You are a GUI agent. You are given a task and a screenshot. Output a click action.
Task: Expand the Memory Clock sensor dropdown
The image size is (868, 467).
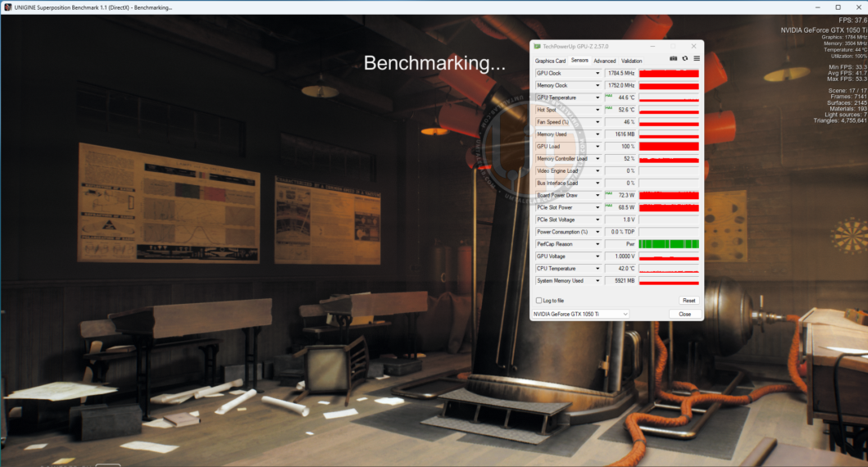[598, 85]
